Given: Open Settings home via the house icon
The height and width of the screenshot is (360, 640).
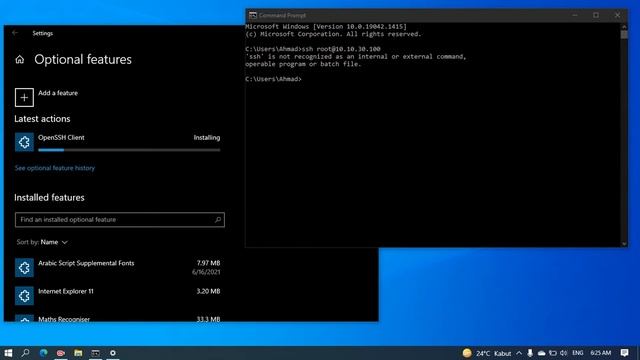Looking at the screenshot, I should [20, 60].
